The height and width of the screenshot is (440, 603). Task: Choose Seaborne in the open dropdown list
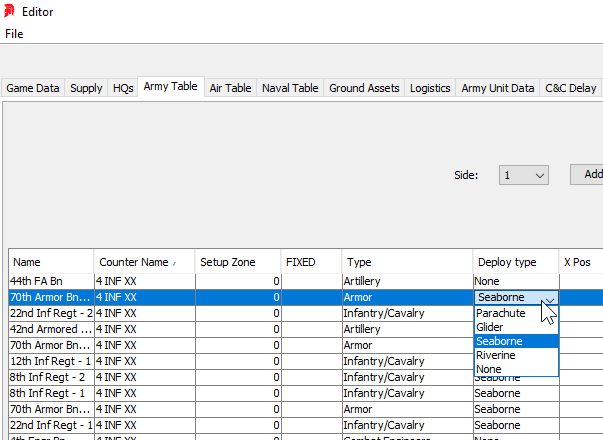click(x=516, y=341)
